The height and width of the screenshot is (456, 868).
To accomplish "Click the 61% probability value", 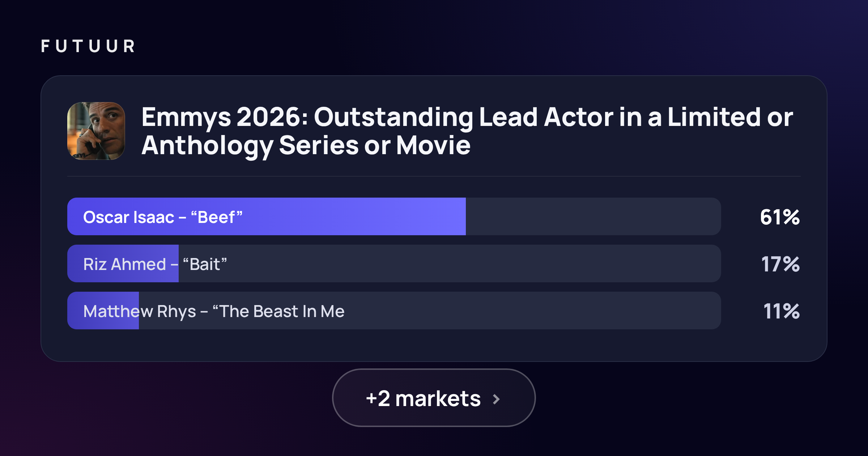I will [780, 217].
